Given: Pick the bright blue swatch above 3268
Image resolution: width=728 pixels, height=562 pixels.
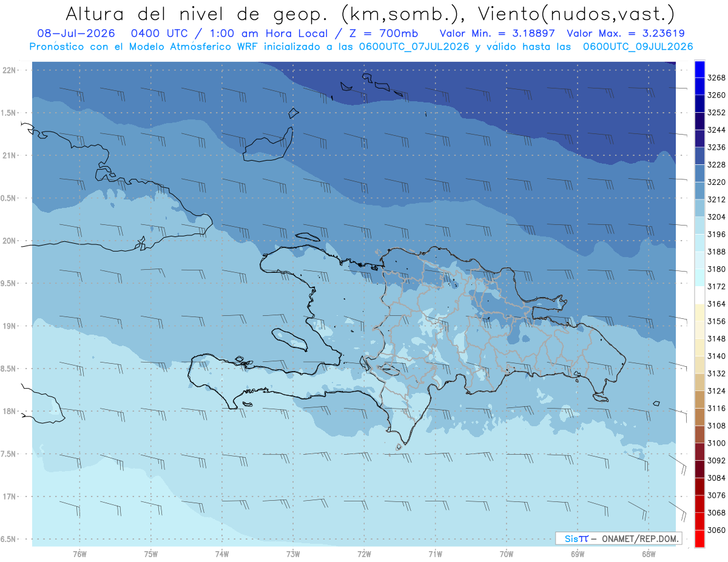Looking at the screenshot, I should pyautogui.click(x=699, y=69).
